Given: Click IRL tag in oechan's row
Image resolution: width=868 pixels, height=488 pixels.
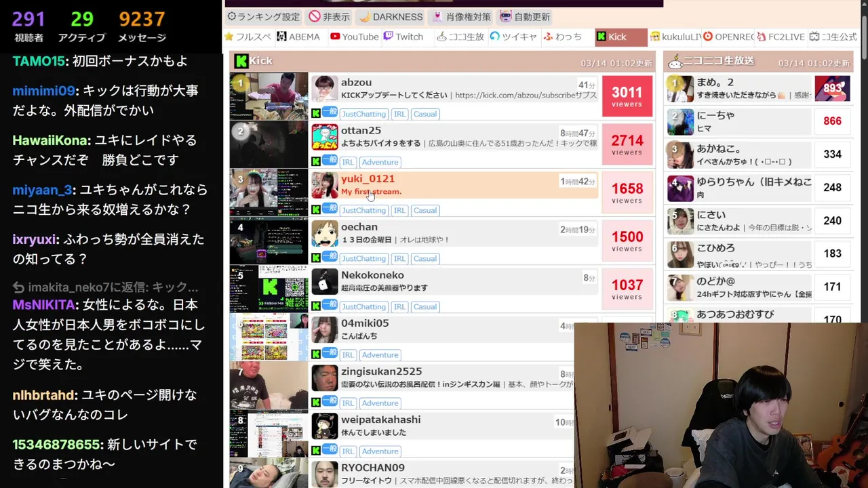Looking at the screenshot, I should click(399, 258).
